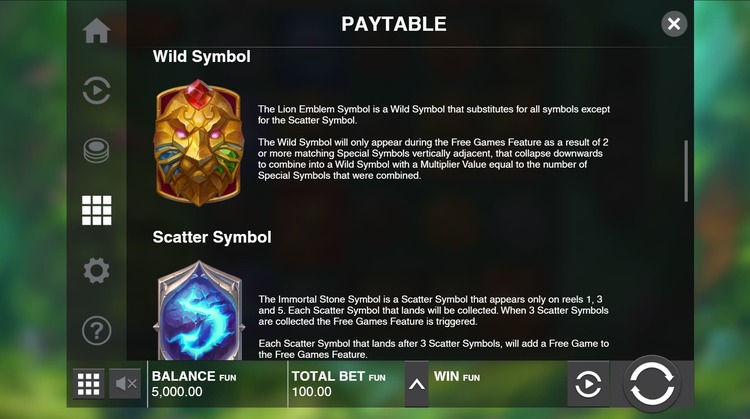Screen dimensions: 750x419
Task: Spin the reels with the round spin button
Action: tap(651, 384)
